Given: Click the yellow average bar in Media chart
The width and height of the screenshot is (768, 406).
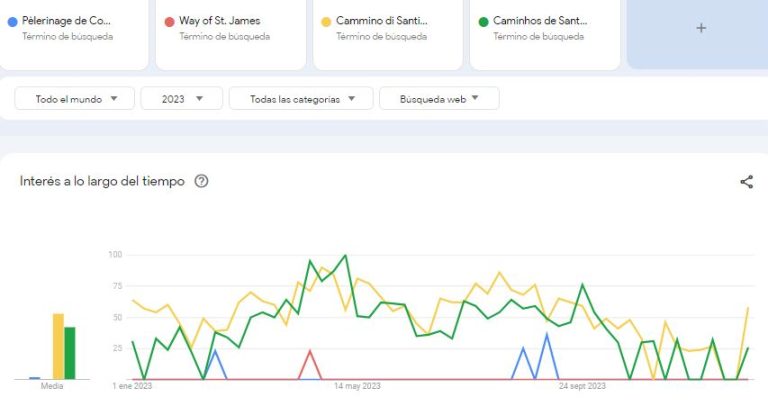Looking at the screenshot, I should 58,346.
